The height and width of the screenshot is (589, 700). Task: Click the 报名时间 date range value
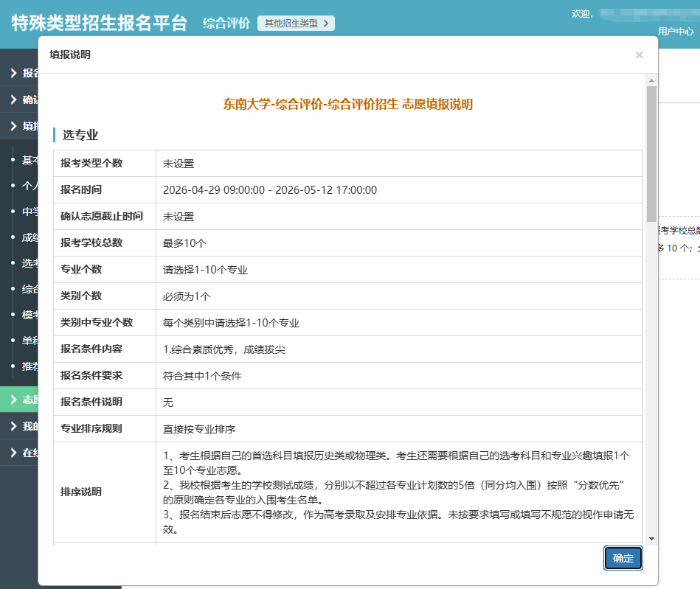tap(270, 190)
